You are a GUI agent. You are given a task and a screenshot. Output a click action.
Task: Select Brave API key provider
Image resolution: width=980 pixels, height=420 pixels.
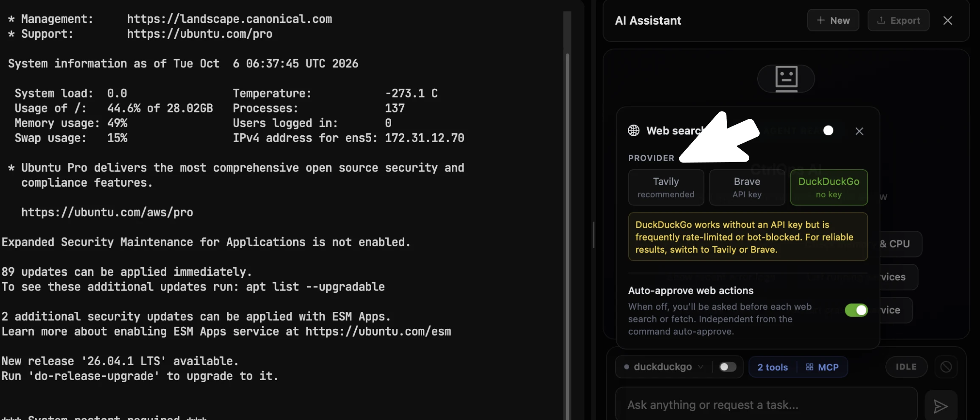(747, 188)
